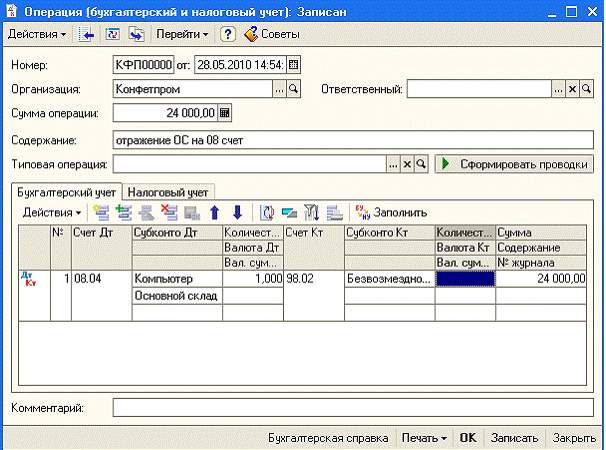The height and width of the screenshot is (450, 606).
Task: Edit the current row icon
Action: tap(146, 213)
